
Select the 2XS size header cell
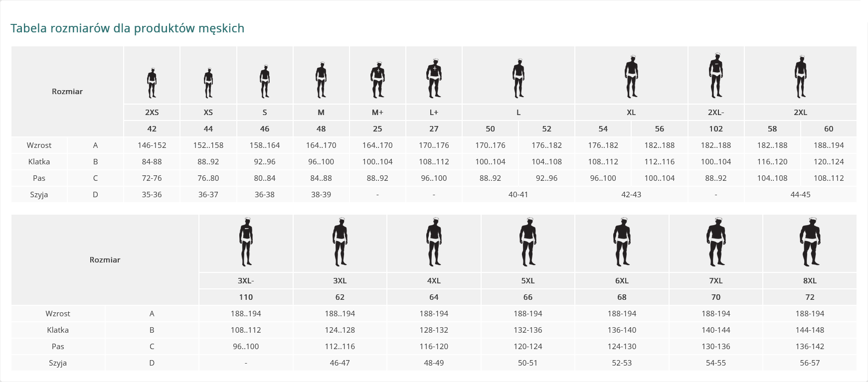pyautogui.click(x=152, y=113)
